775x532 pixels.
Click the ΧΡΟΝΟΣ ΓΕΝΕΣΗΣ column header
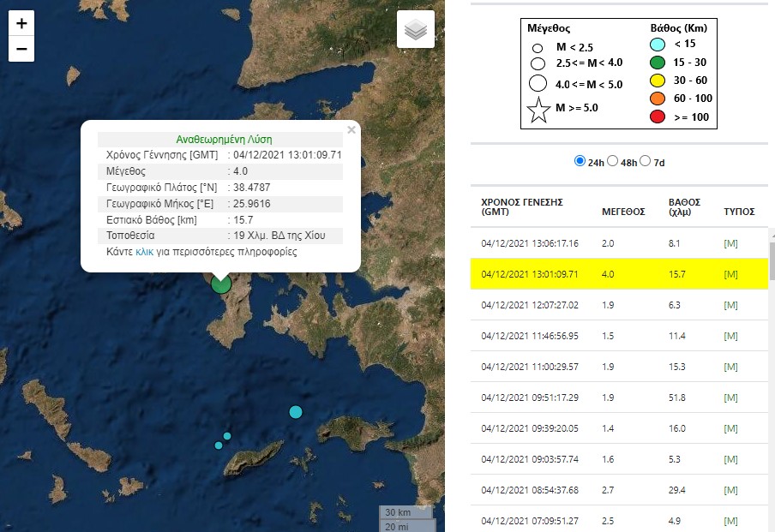click(522, 206)
